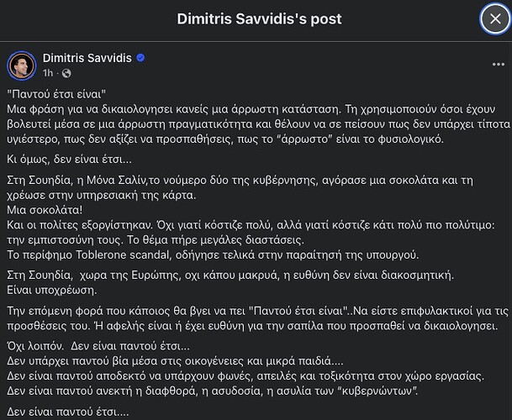Open the three-dot post options menu
Viewport: 512px width, 420px height.
coord(499,65)
